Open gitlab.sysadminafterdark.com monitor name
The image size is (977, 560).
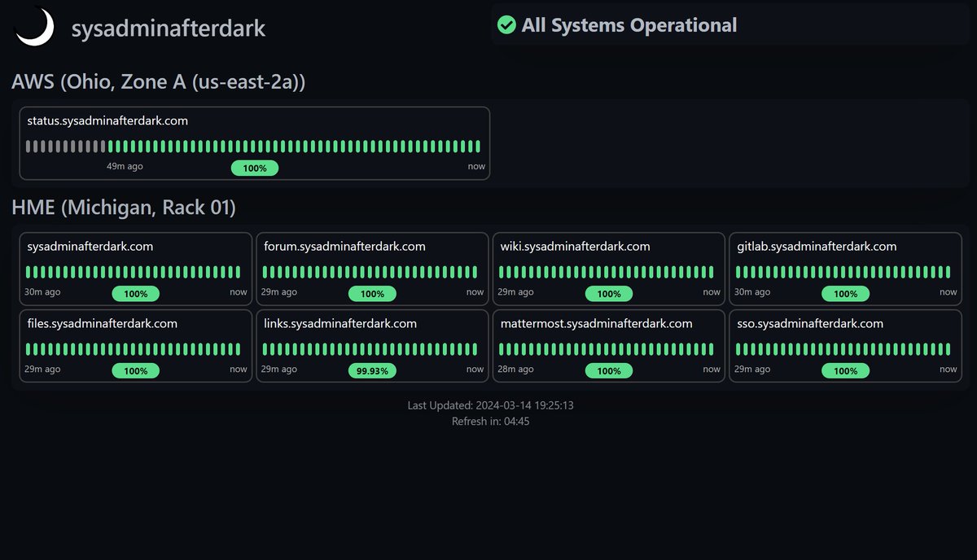pos(817,246)
